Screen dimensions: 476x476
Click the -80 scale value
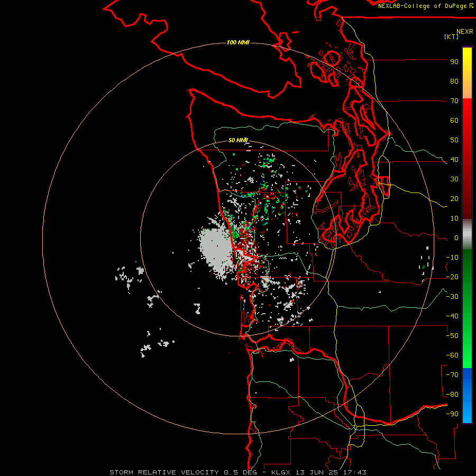tap(452, 395)
